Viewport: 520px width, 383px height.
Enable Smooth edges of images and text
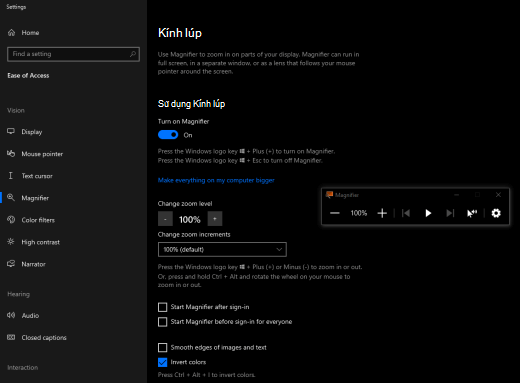click(x=162, y=348)
